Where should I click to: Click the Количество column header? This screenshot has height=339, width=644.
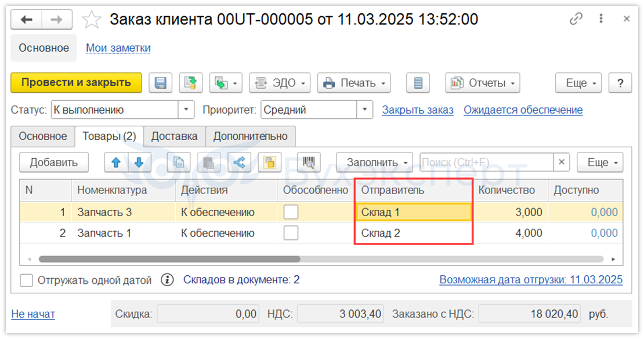click(x=511, y=191)
